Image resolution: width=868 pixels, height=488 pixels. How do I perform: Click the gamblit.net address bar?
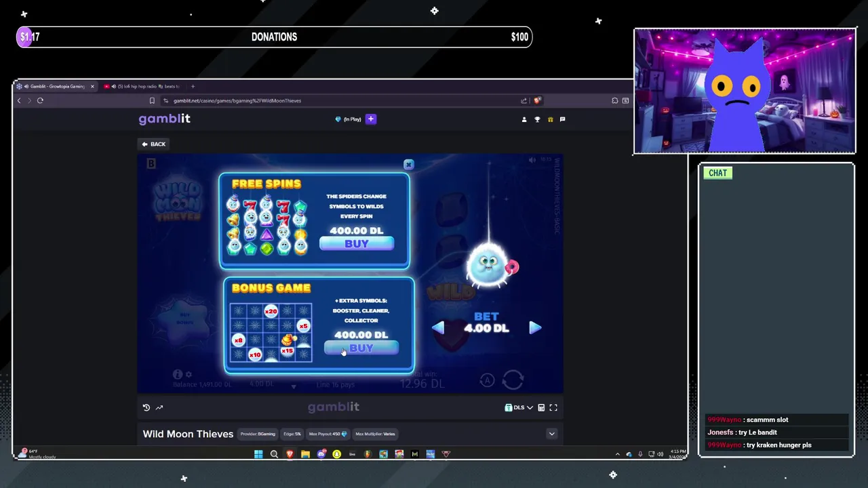[x=339, y=100]
